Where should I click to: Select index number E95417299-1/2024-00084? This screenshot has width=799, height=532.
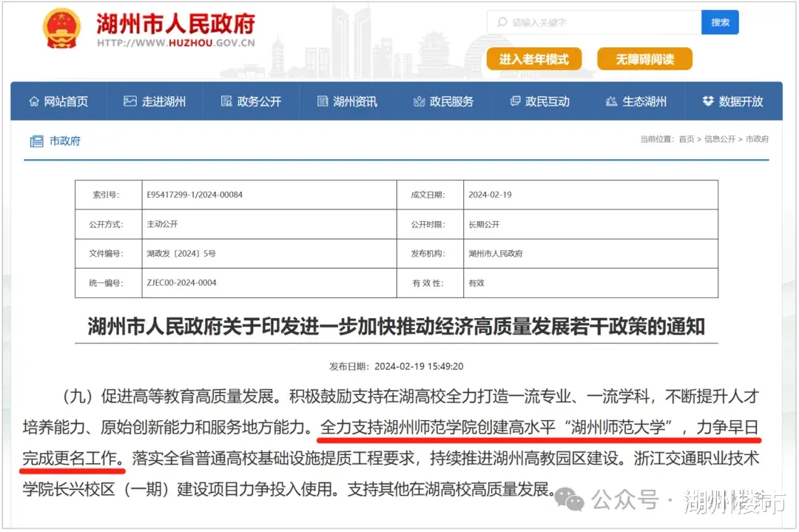[x=195, y=195]
